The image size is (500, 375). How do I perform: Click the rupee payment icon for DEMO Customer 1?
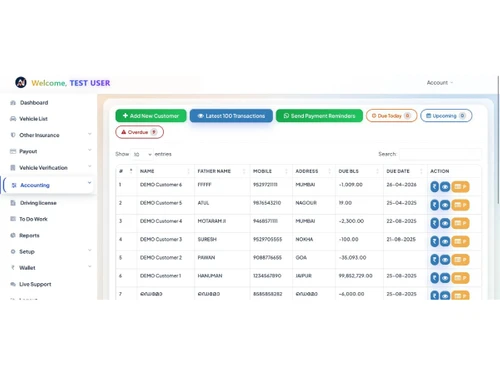tap(434, 278)
